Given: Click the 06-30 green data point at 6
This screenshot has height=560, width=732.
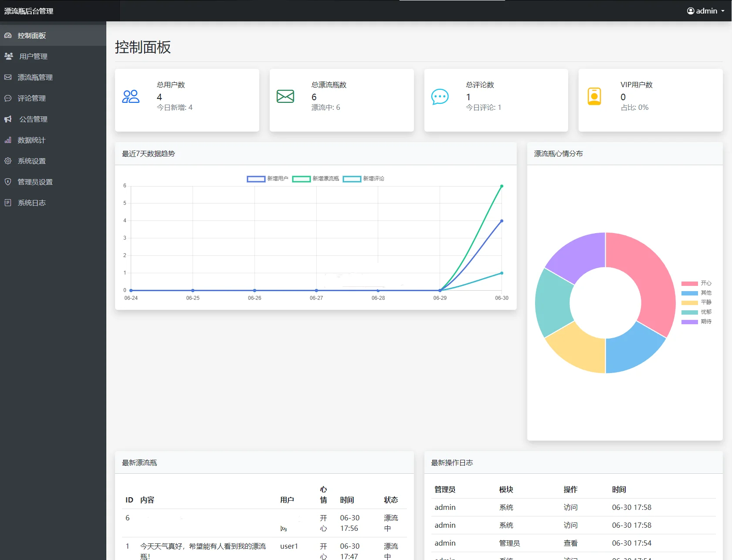Looking at the screenshot, I should click(502, 186).
